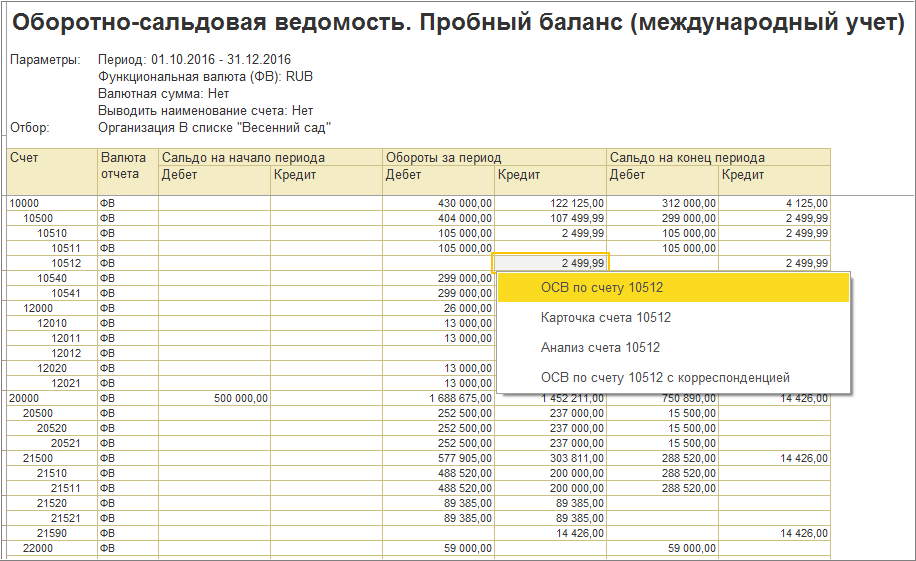Select account 10512 row label

52,263
